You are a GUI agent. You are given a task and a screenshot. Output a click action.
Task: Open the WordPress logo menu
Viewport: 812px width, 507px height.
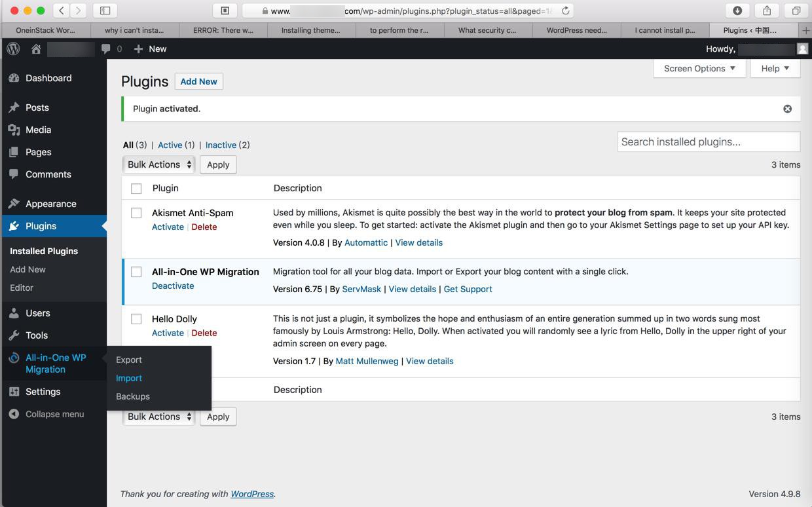tap(13, 48)
